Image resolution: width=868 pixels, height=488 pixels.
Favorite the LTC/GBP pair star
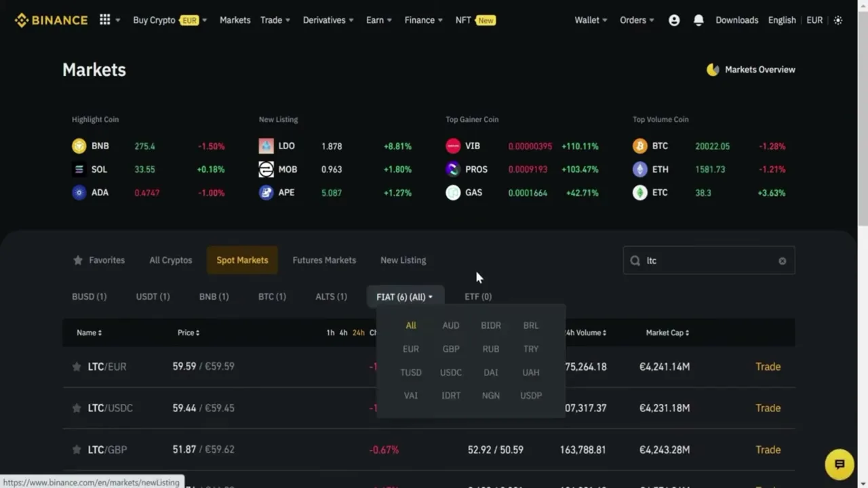tap(77, 449)
